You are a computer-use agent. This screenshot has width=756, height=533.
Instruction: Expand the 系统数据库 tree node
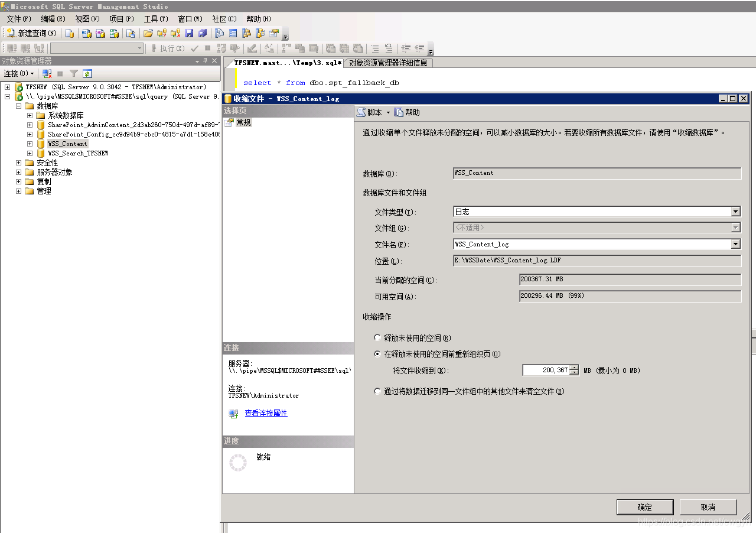click(30, 115)
